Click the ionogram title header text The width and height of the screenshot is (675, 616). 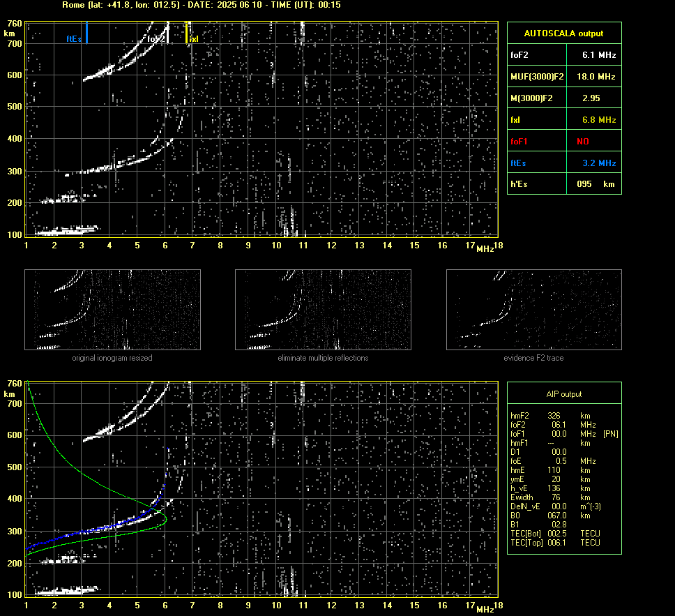coord(202,5)
